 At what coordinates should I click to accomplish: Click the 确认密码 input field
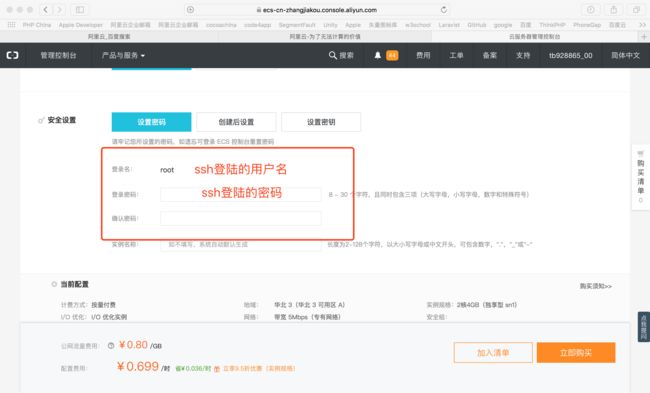(x=241, y=218)
